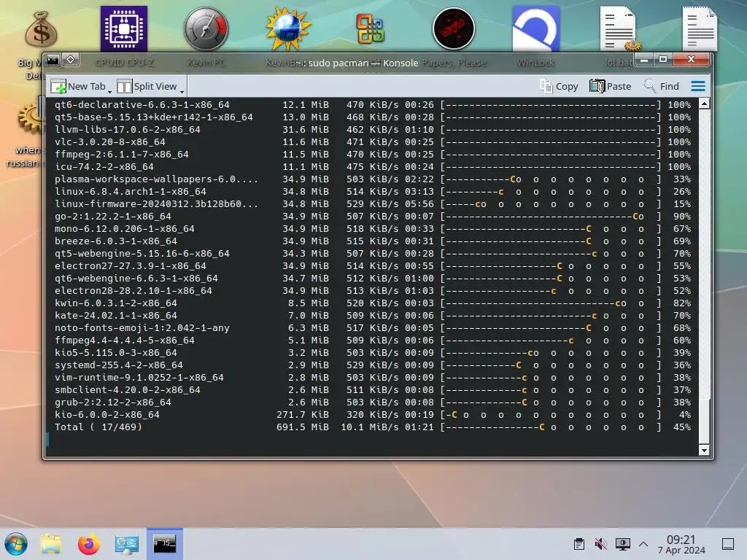Expand the New Tab dropdown arrow
747x560 pixels.
click(x=109, y=90)
